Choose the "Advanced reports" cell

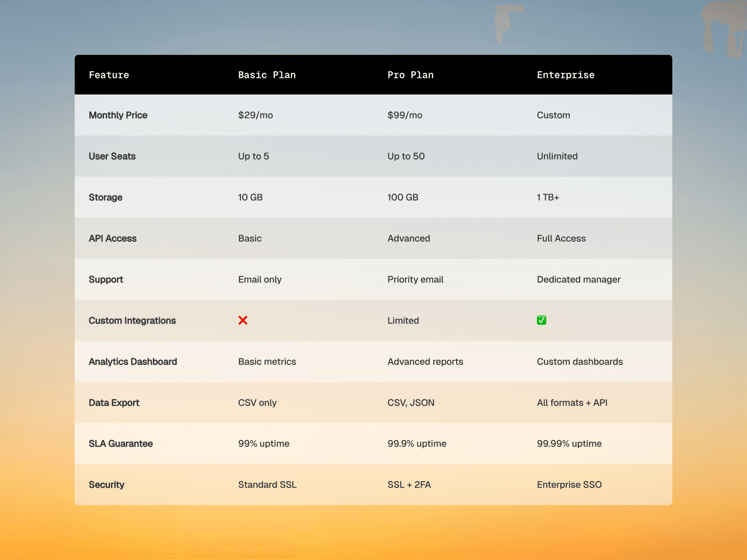click(x=425, y=362)
